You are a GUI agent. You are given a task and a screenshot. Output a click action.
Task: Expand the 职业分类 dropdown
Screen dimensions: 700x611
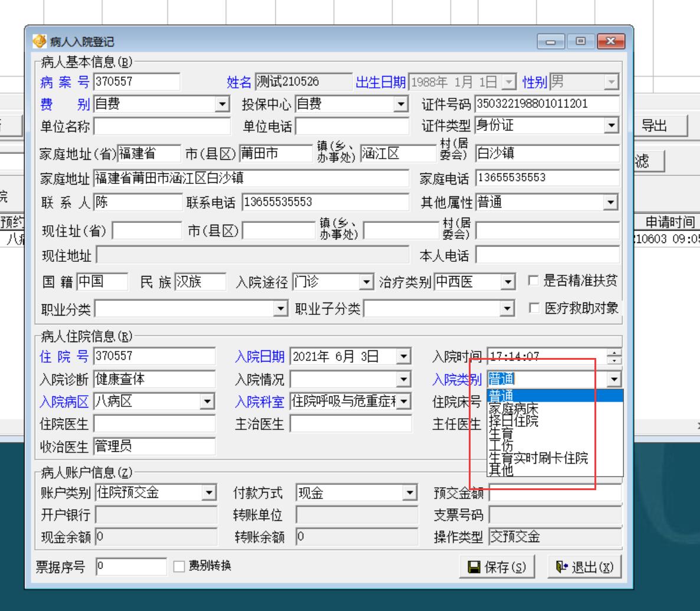pyautogui.click(x=280, y=308)
